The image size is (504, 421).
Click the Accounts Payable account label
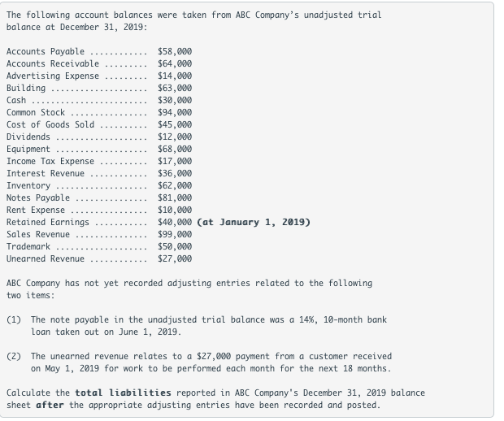click(x=45, y=51)
